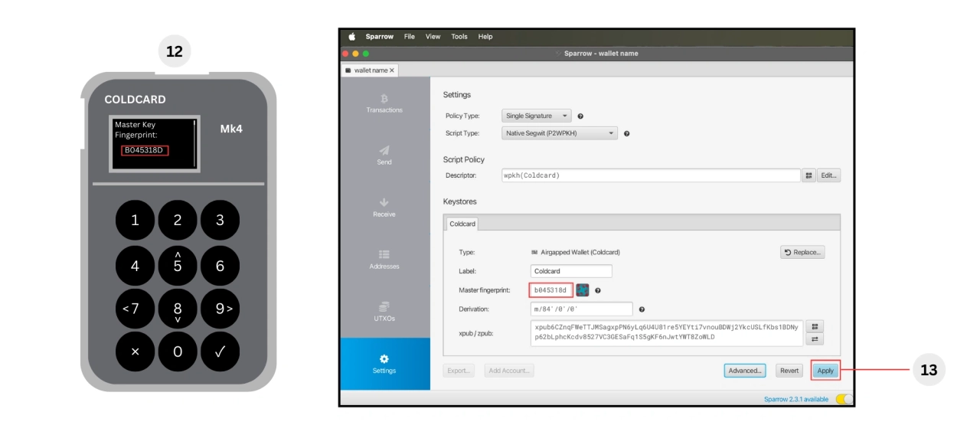Click the Add Account... button
Screen dimensions: 980x435
click(x=509, y=371)
